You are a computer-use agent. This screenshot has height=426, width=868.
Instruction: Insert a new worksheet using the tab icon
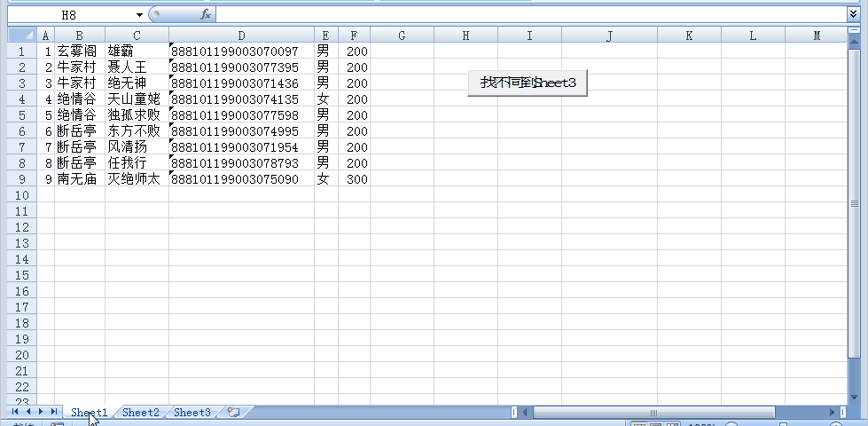233,412
